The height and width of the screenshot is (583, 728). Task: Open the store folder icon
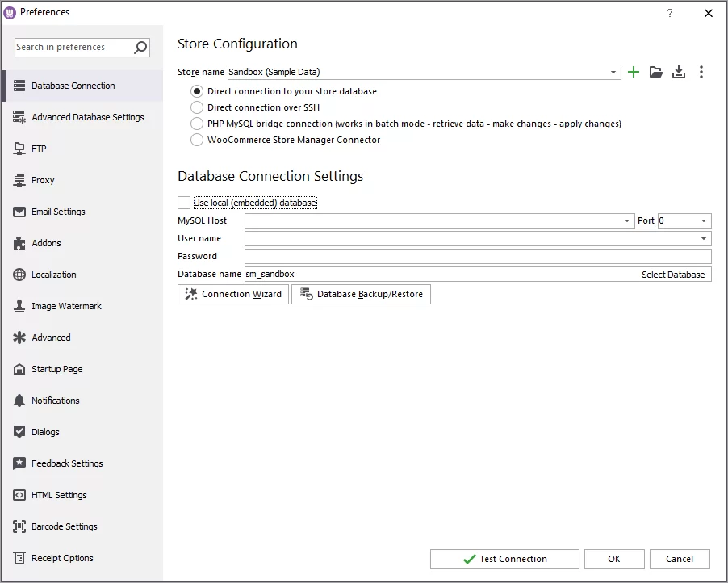pyautogui.click(x=656, y=72)
